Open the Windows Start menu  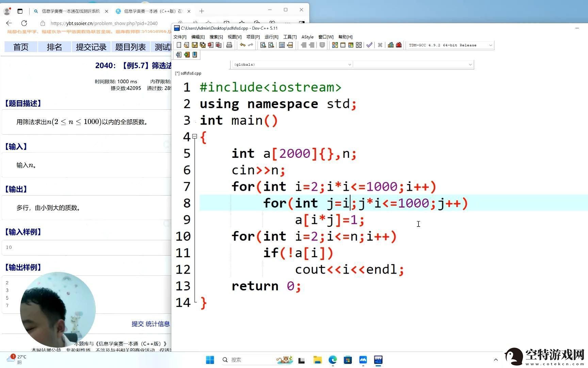pyautogui.click(x=210, y=360)
